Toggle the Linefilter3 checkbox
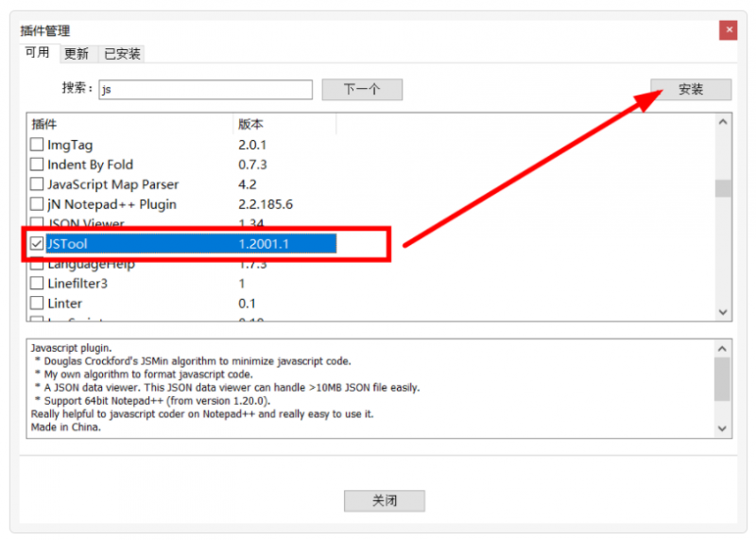This screenshot has height=540, width=756. (x=37, y=284)
